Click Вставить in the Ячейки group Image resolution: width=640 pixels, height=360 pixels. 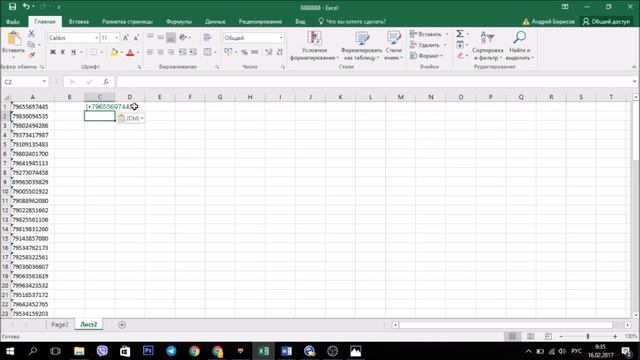[x=429, y=34]
